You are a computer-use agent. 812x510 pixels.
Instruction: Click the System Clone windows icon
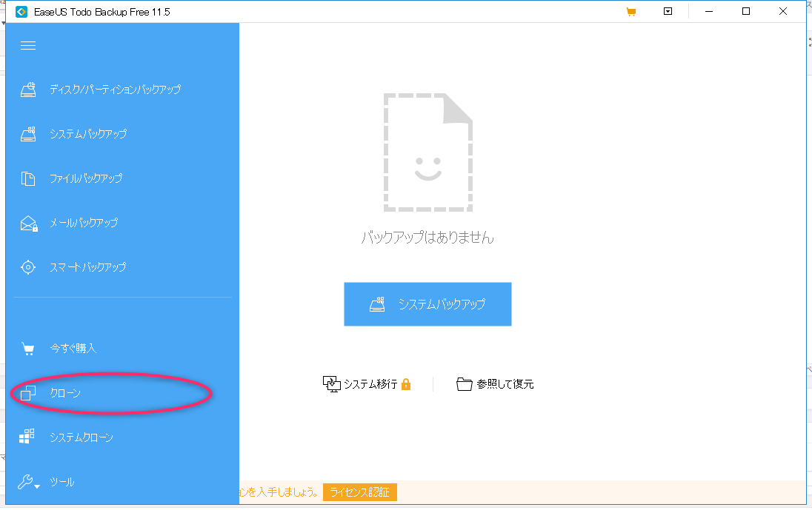pyautogui.click(x=27, y=437)
